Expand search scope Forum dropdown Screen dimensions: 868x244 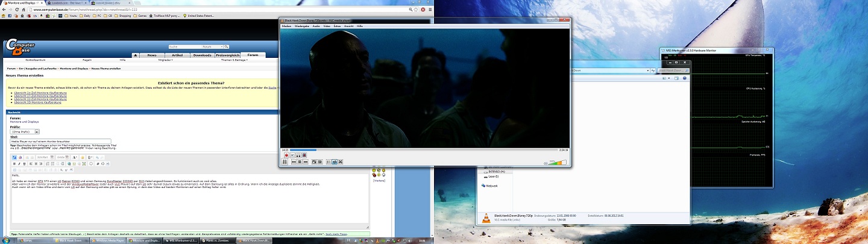pyautogui.click(x=213, y=46)
